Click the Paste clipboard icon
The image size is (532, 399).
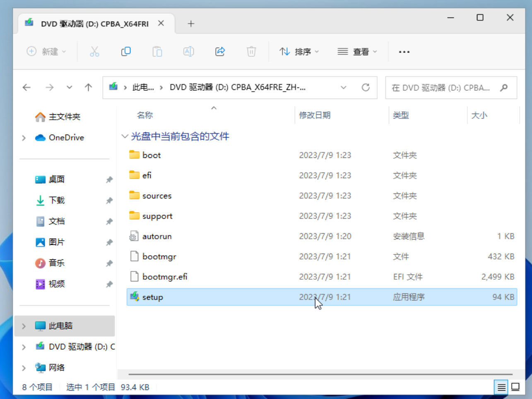click(x=157, y=52)
